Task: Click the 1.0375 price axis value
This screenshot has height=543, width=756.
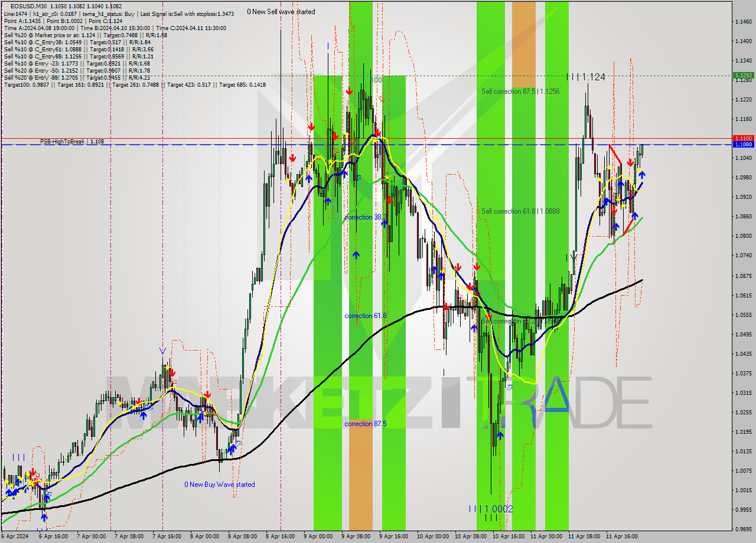Action: [743, 373]
